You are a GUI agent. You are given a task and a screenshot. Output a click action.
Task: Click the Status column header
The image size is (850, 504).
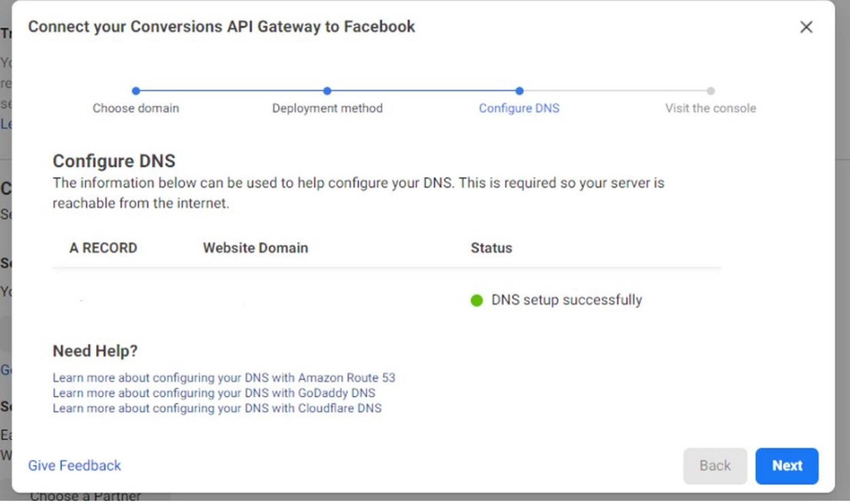tap(491, 248)
